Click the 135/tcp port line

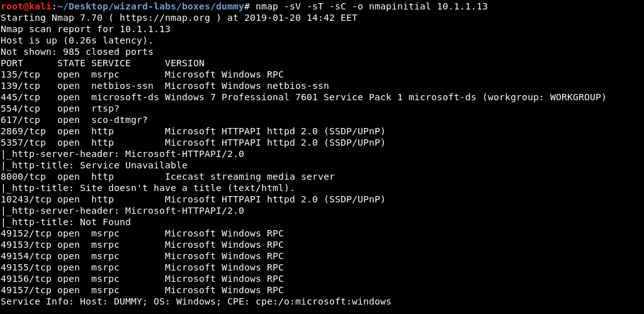20,74
